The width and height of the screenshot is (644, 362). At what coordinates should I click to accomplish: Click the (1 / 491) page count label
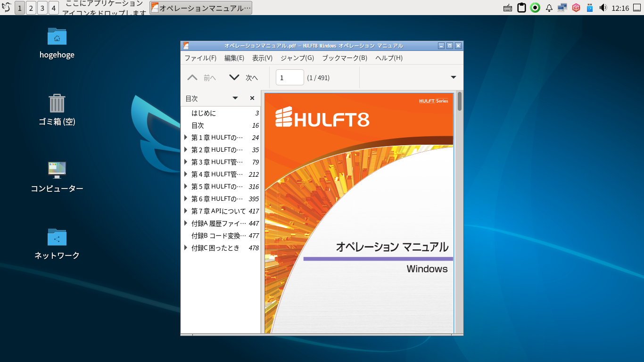click(x=318, y=78)
